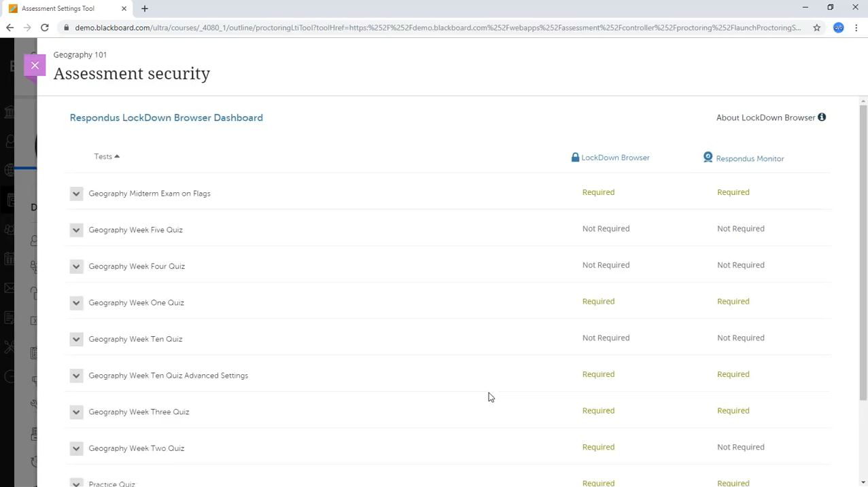This screenshot has width=868, height=487.
Task: Click the Respondus Monitor webcam icon
Action: pyautogui.click(x=708, y=158)
